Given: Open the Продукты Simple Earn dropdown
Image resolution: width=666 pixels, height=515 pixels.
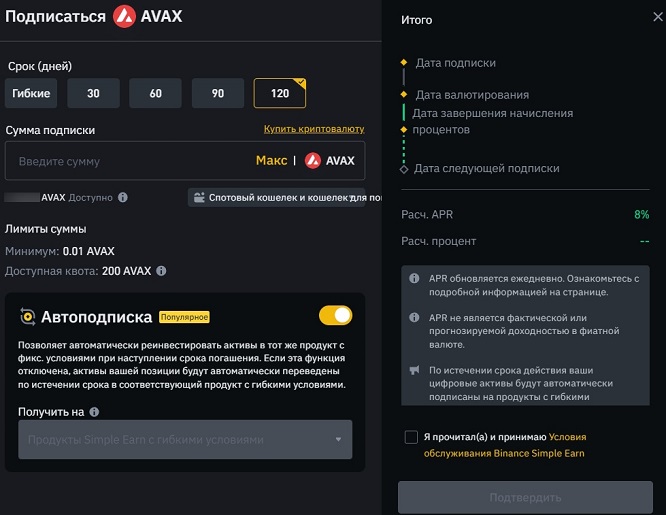Looking at the screenshot, I should (185, 440).
